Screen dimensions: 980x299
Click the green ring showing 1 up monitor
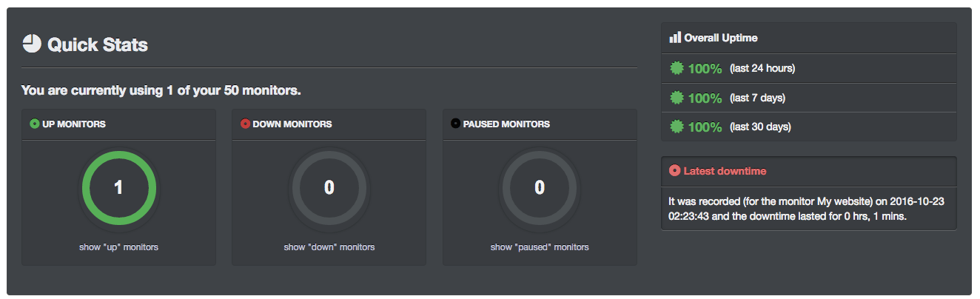[118, 188]
